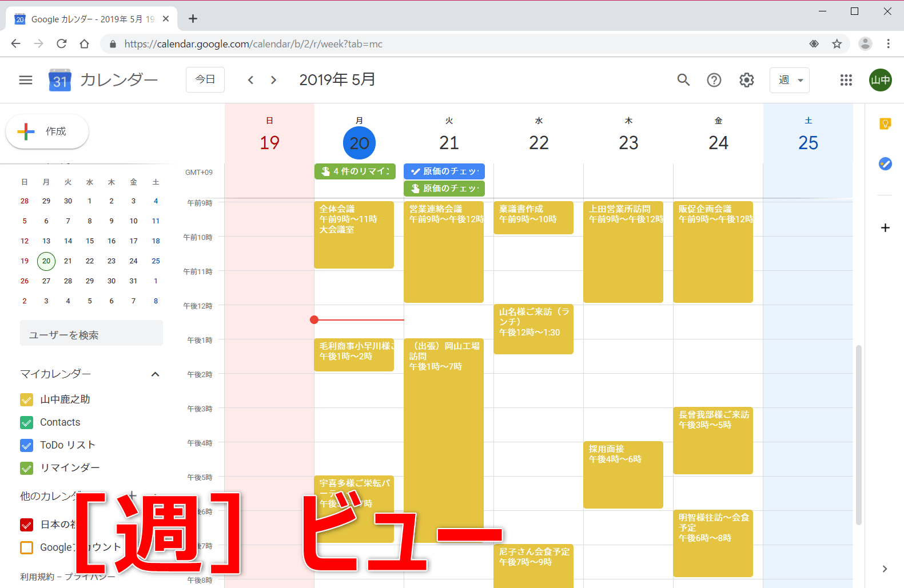
Task: Select Monday 20 date header
Action: (x=359, y=143)
